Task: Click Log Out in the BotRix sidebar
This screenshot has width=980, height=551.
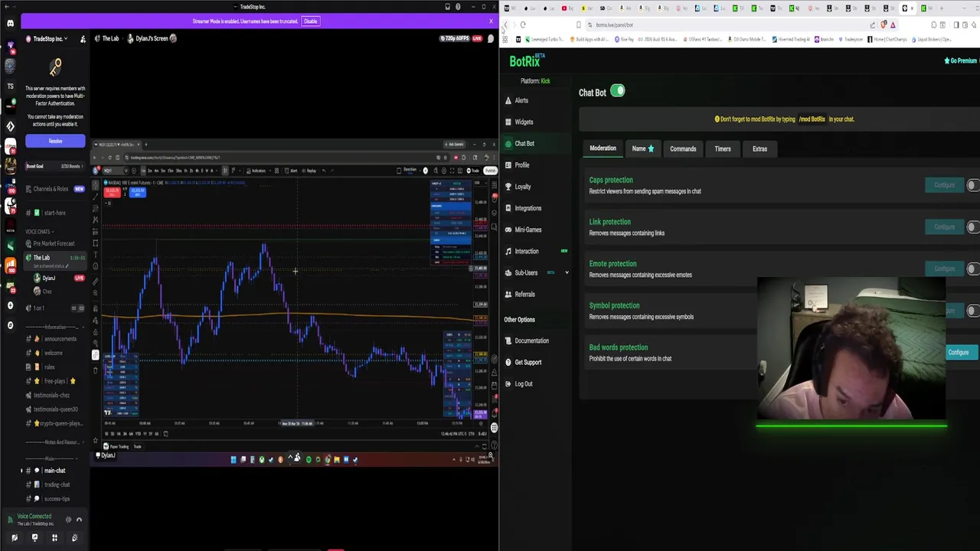Action: (x=523, y=383)
